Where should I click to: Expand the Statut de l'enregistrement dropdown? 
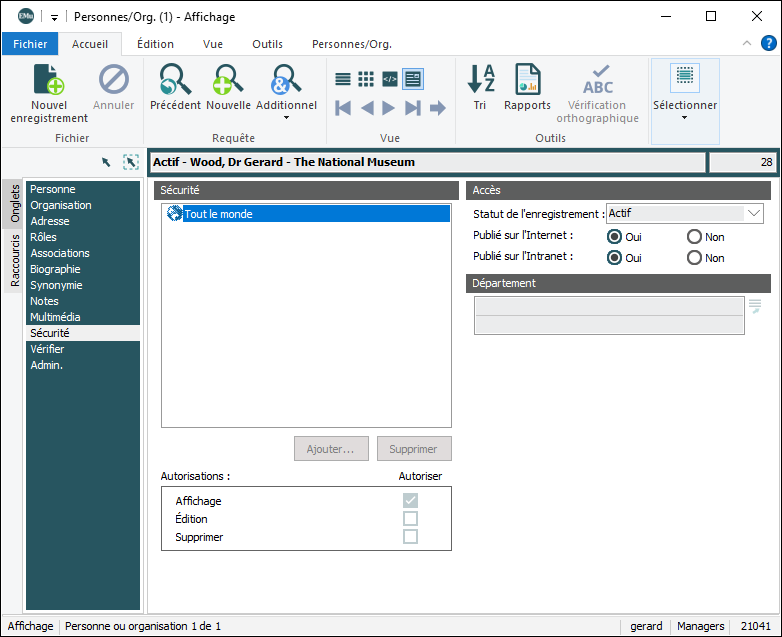(754, 213)
